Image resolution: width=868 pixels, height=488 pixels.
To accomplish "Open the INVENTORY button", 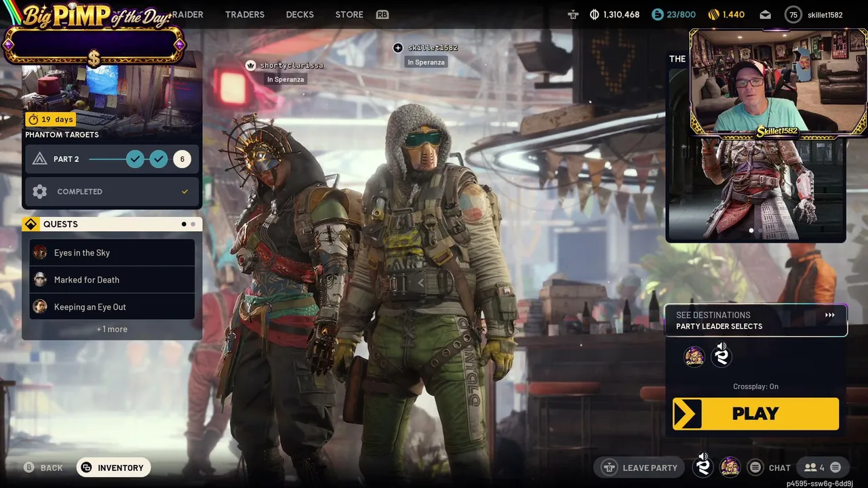I will tap(113, 468).
